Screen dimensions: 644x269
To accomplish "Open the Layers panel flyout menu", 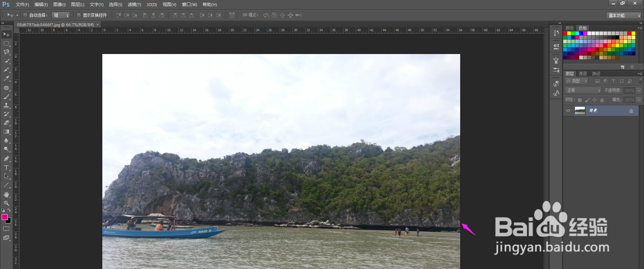I will pos(640,73).
